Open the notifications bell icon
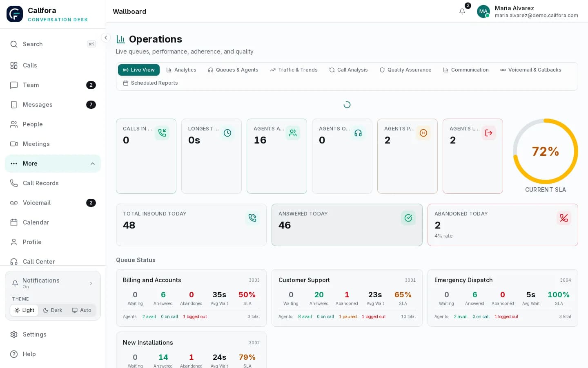 (x=462, y=11)
